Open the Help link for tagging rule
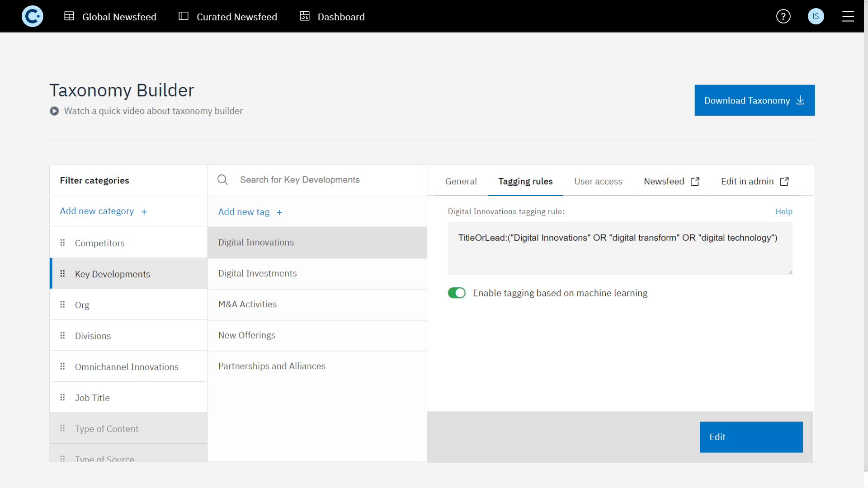This screenshot has height=488, width=868. pos(784,211)
